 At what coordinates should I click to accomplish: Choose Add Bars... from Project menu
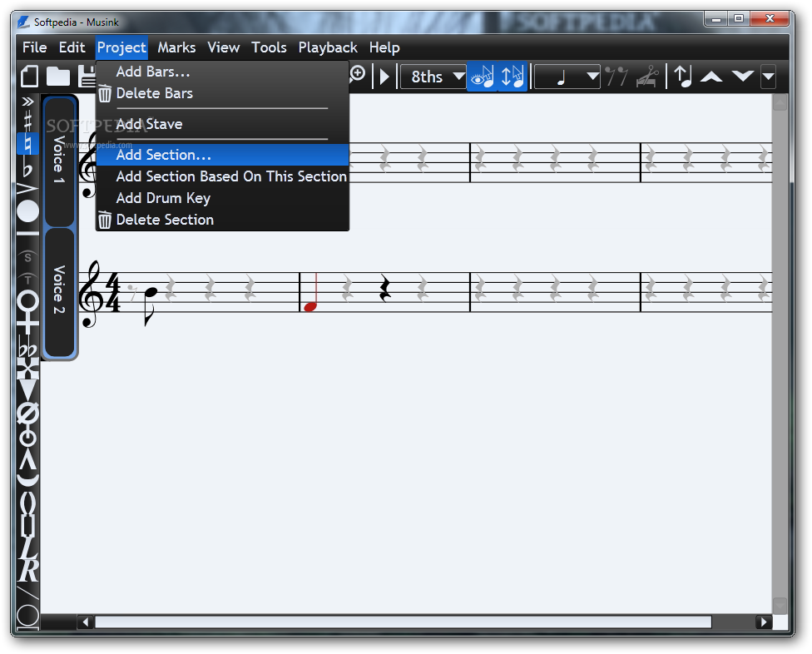click(x=223, y=72)
